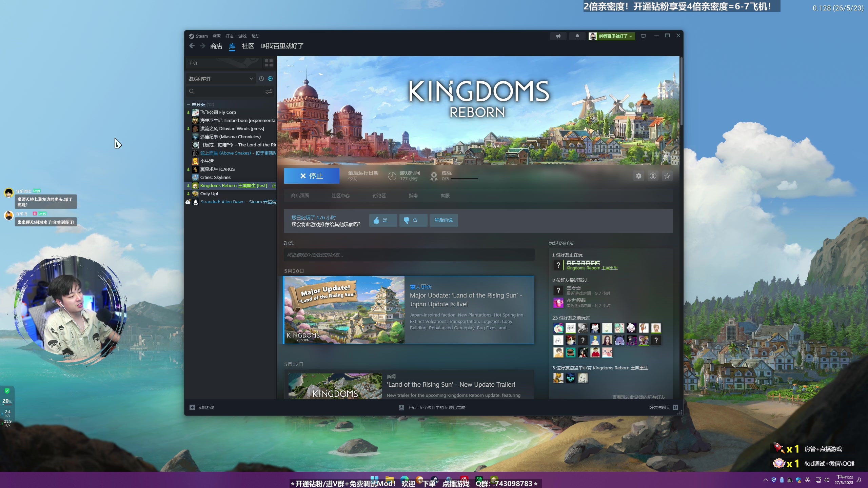Select 小生活 in the game list
Viewport: 868px width, 488px height.
coord(231,161)
